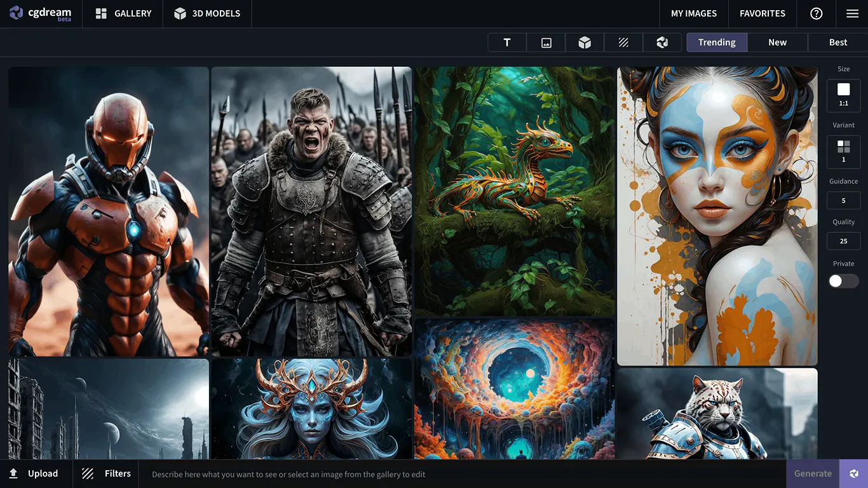Select the text prompt filter icon
This screenshot has height=488, width=868.
click(x=506, y=42)
